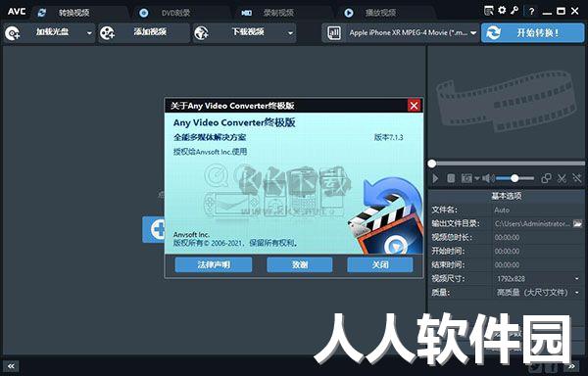Click the 开始时间 00:00:00 value
588x376 pixels.
[x=507, y=252]
